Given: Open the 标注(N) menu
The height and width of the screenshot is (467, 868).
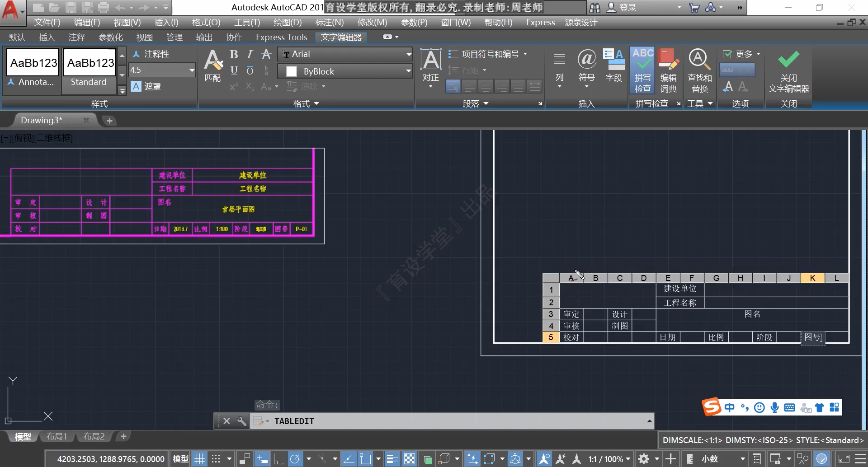Looking at the screenshot, I should pyautogui.click(x=329, y=22).
